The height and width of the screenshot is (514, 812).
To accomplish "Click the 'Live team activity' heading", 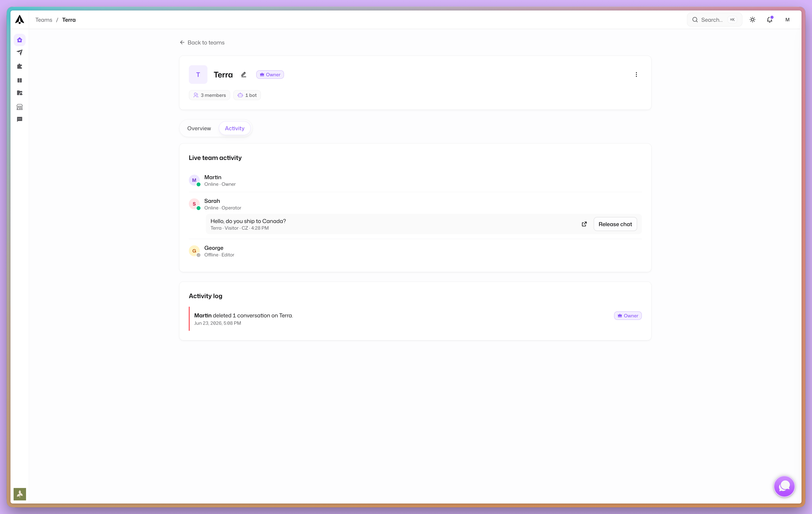I will pos(215,158).
